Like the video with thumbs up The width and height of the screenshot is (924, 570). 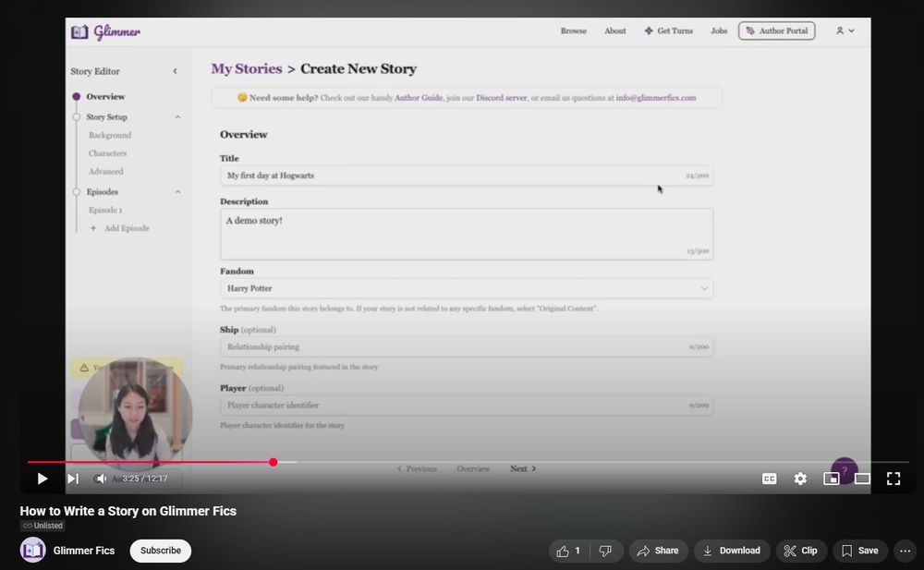click(x=568, y=551)
